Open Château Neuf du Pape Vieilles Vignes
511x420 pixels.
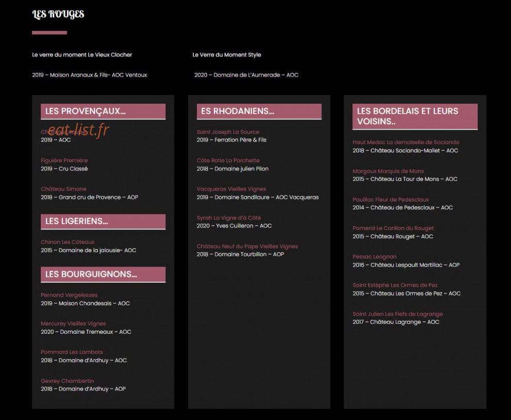click(x=247, y=246)
